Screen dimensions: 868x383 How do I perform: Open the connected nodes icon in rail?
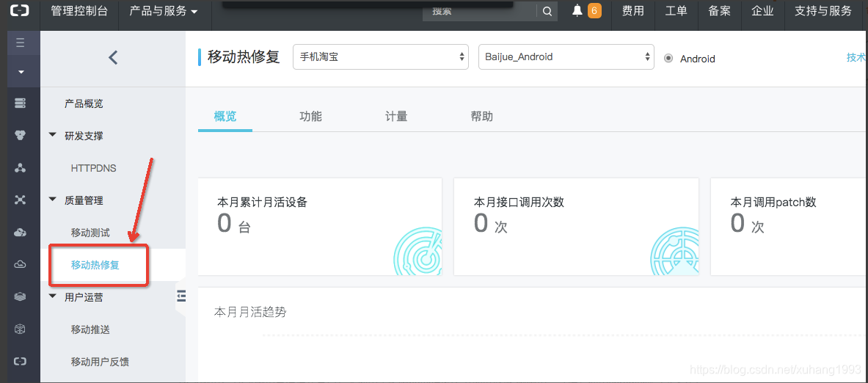click(x=21, y=168)
